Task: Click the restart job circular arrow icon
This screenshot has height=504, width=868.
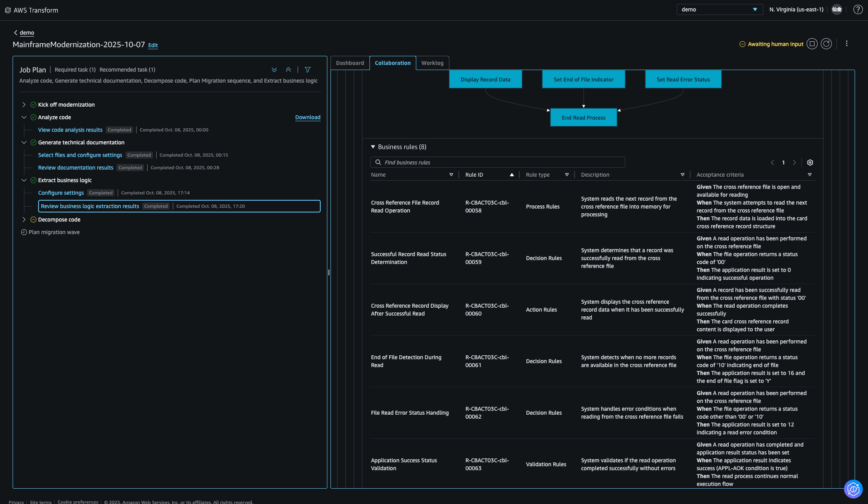Action: tap(826, 44)
